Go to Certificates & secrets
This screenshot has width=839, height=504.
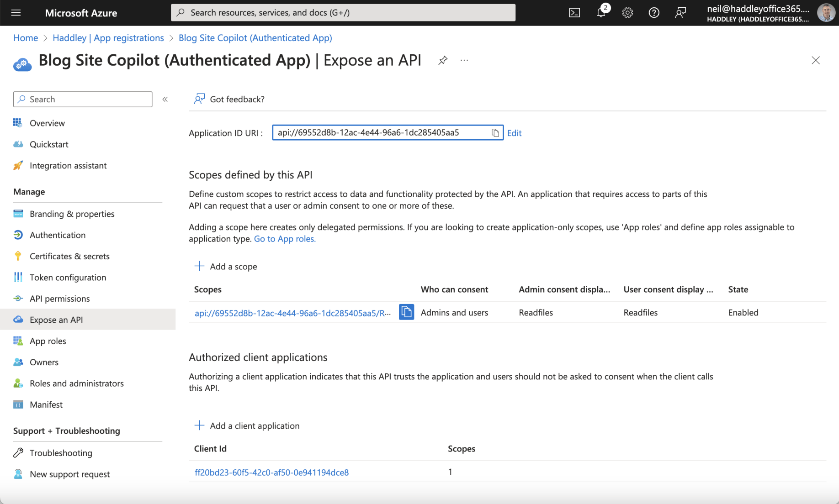69,256
